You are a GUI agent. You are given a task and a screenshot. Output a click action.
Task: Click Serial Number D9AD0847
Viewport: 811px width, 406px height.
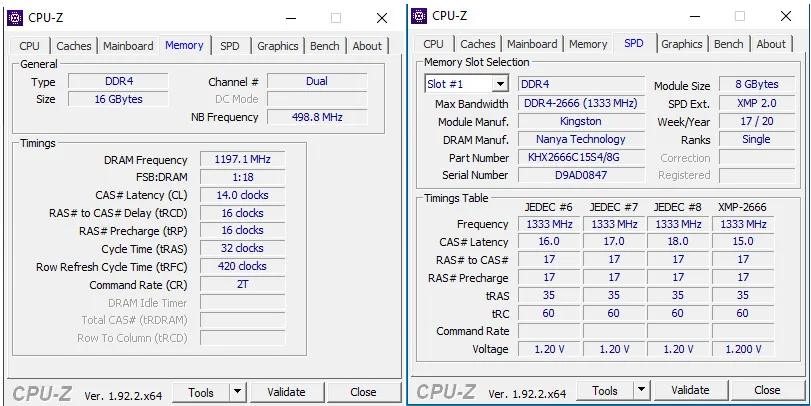581,175
